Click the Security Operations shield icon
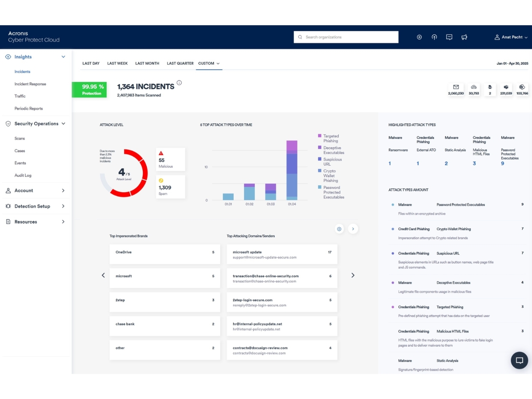532x399 pixels. [8, 124]
